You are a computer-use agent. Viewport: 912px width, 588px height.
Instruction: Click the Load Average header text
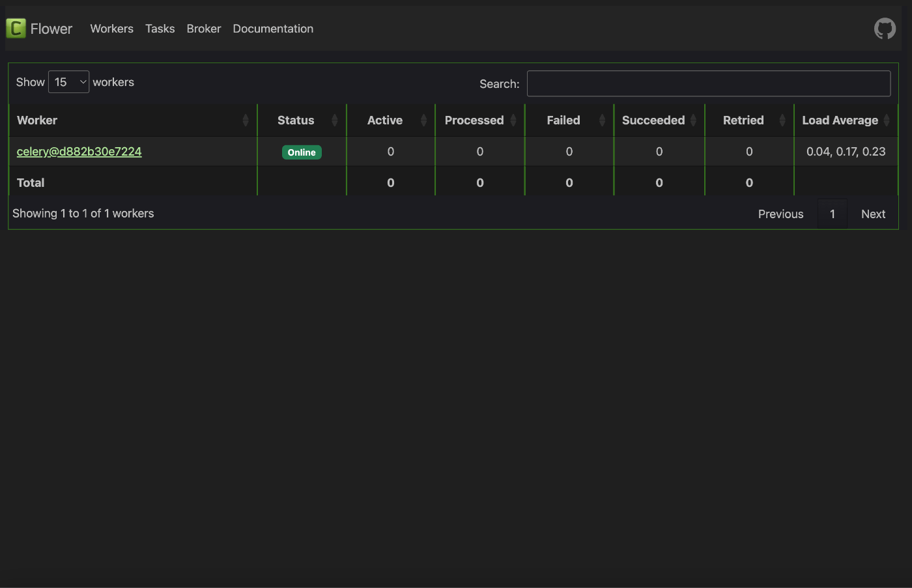(x=840, y=120)
